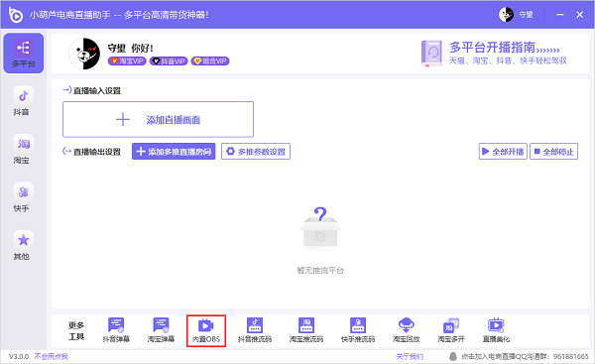Click the 守望 username in title bar
Image resolution: width=595 pixels, height=364 pixels.
pyautogui.click(x=526, y=15)
